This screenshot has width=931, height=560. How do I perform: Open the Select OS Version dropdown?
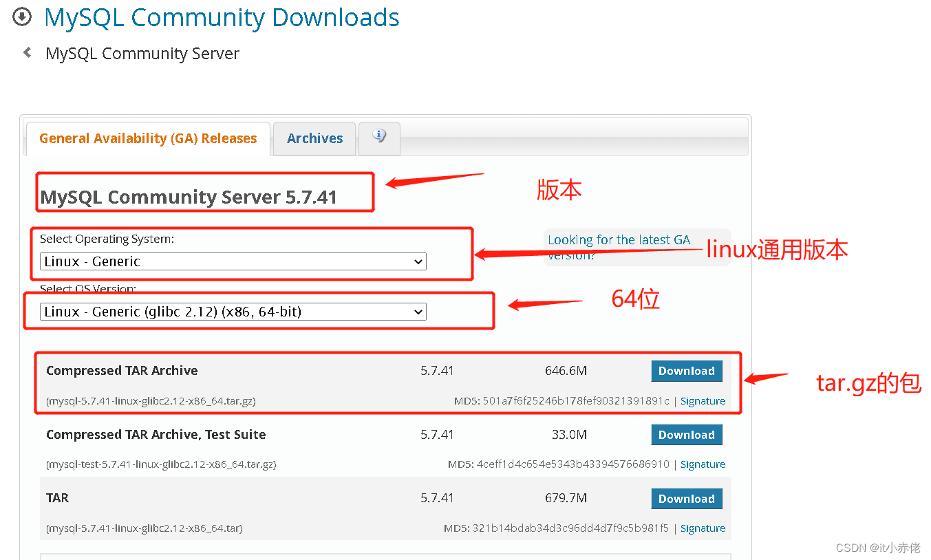pos(234,311)
